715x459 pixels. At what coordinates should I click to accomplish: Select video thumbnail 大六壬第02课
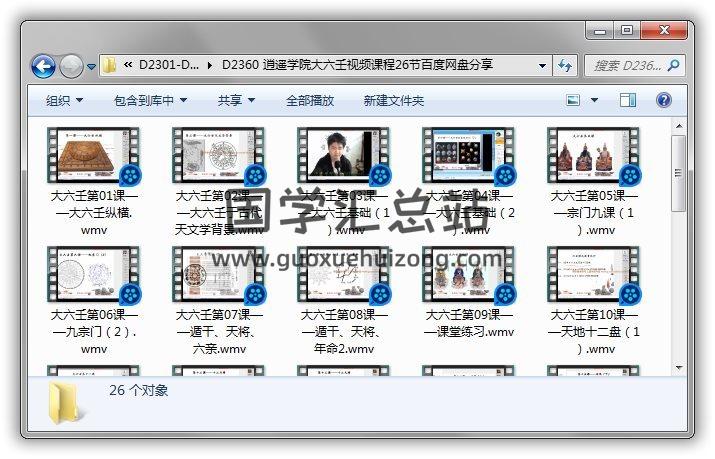click(219, 155)
